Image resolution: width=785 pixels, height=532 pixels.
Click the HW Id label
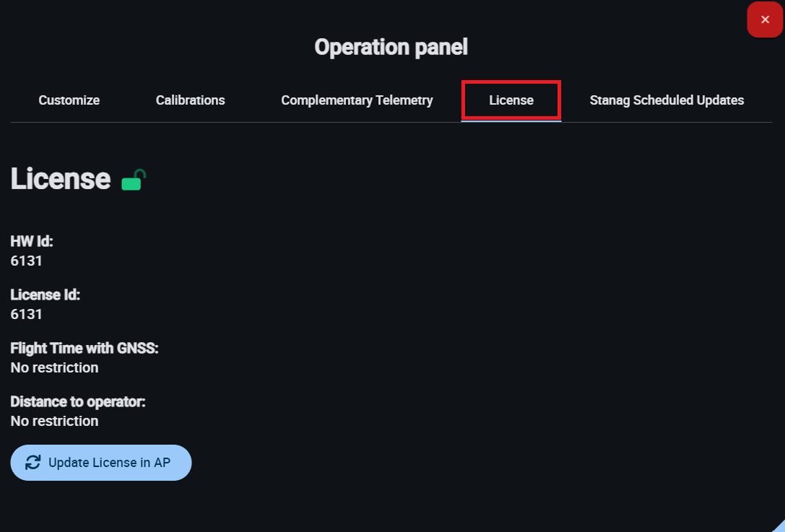pos(32,242)
